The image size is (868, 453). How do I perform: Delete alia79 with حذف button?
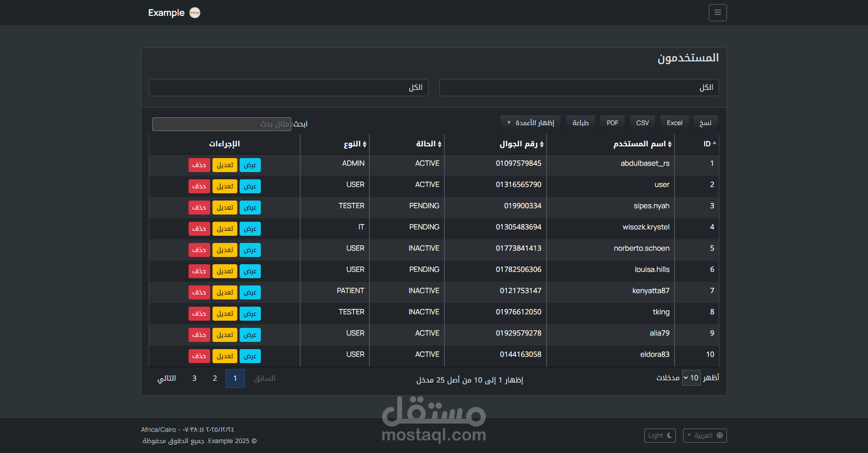(x=199, y=335)
